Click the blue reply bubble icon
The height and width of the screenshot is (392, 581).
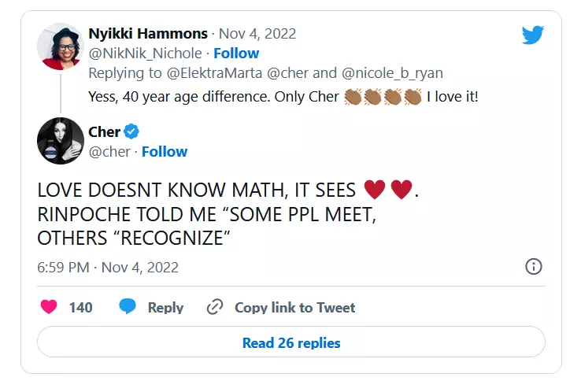point(128,307)
